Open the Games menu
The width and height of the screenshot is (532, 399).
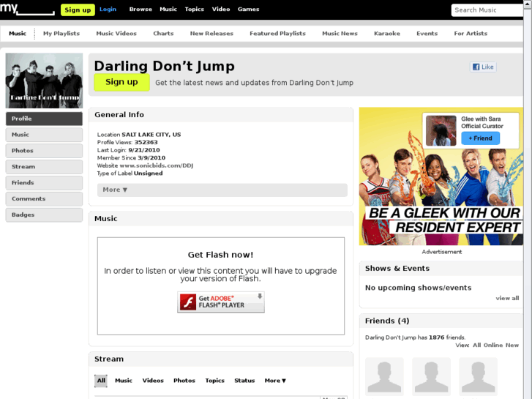pos(248,10)
